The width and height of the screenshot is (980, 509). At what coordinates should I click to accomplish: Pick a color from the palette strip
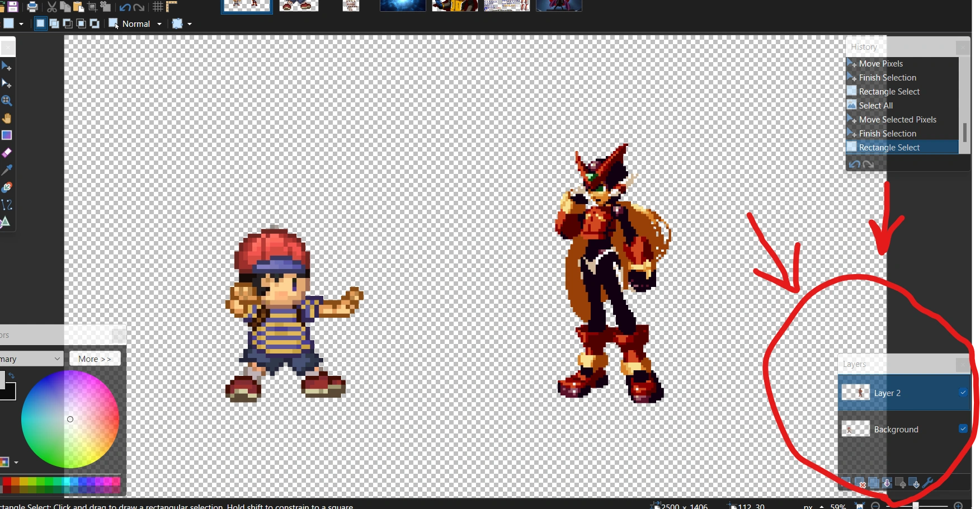(x=62, y=485)
